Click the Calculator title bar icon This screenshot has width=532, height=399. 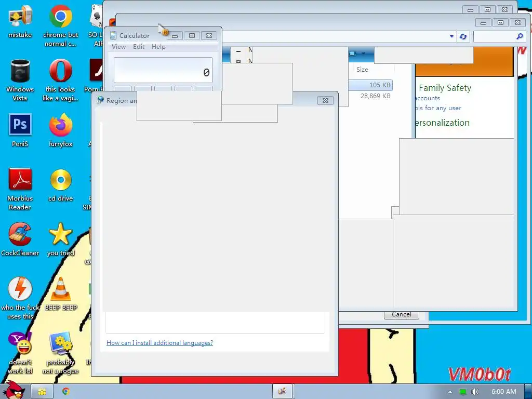click(113, 35)
